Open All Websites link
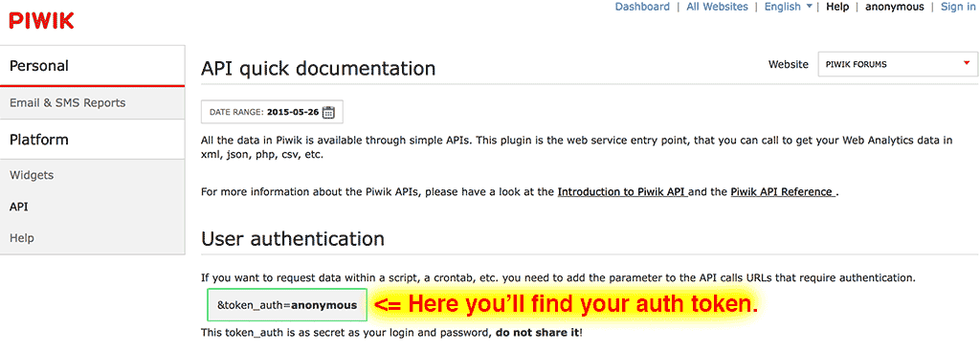Image resolution: width=980 pixels, height=351 pixels. [717, 7]
